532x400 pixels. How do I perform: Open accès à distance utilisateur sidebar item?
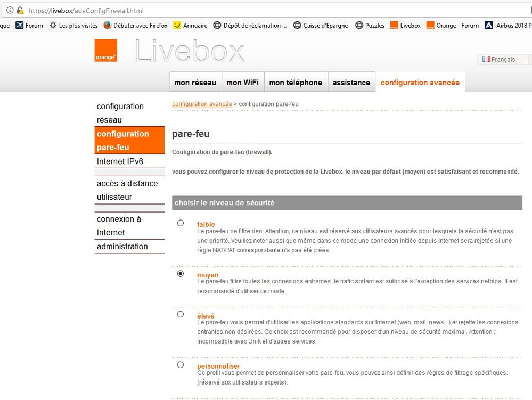pyautogui.click(x=129, y=190)
